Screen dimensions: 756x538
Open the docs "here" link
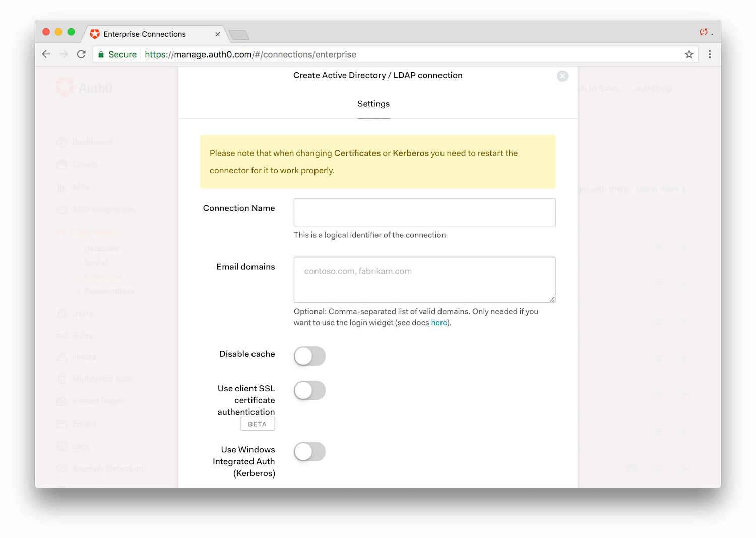(x=438, y=323)
